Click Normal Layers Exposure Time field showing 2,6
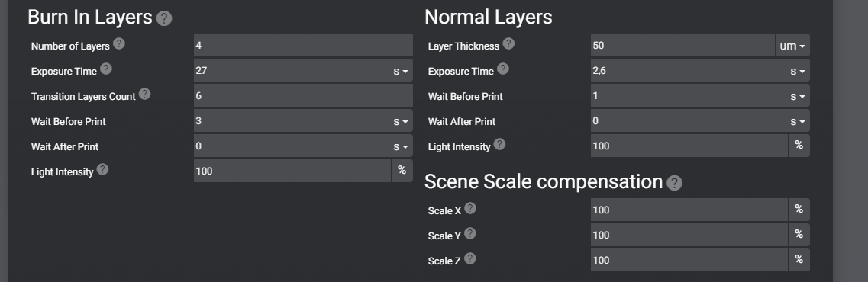 coord(688,71)
